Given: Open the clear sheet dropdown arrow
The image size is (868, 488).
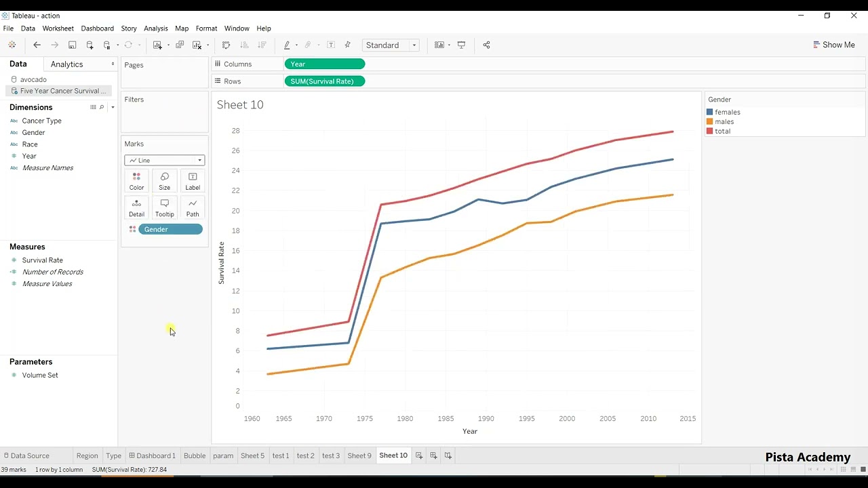Looking at the screenshot, I should tap(208, 45).
